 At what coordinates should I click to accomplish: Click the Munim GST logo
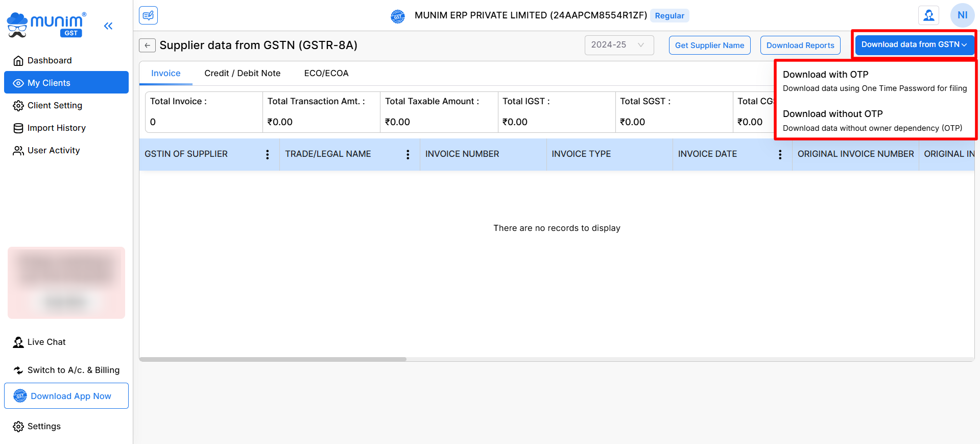click(x=46, y=25)
